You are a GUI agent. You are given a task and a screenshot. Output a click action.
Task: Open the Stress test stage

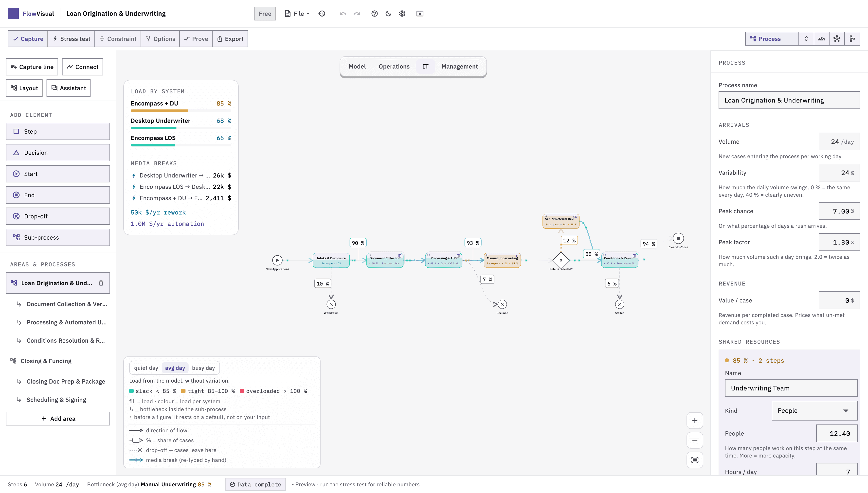tap(72, 39)
